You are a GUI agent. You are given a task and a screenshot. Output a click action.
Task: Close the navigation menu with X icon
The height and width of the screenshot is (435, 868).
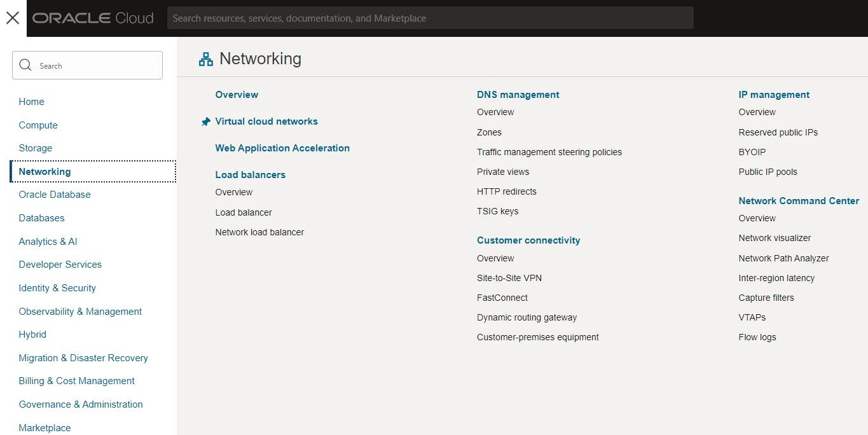(x=13, y=18)
